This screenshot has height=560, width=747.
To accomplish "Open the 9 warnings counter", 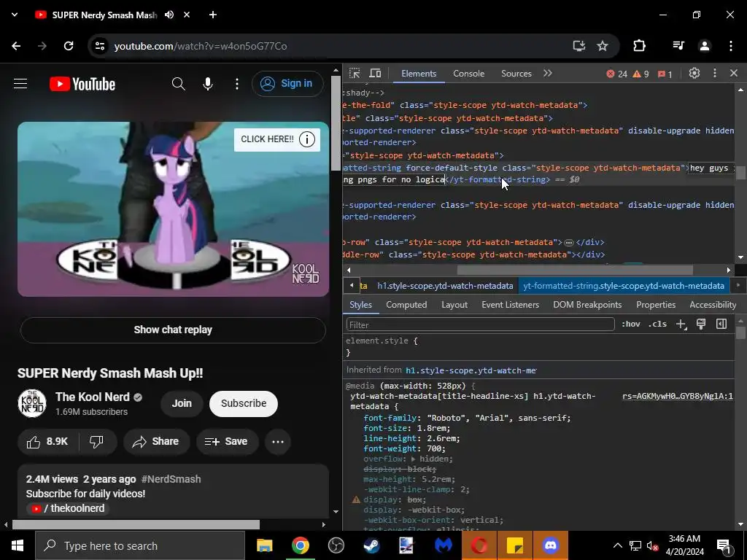I will [640, 74].
